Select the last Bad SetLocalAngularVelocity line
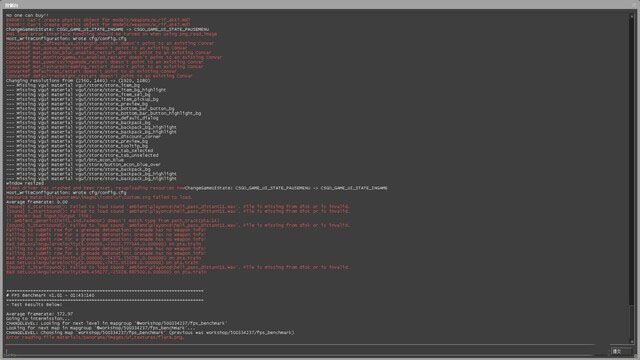This screenshot has width=640, height=360. tap(106, 272)
